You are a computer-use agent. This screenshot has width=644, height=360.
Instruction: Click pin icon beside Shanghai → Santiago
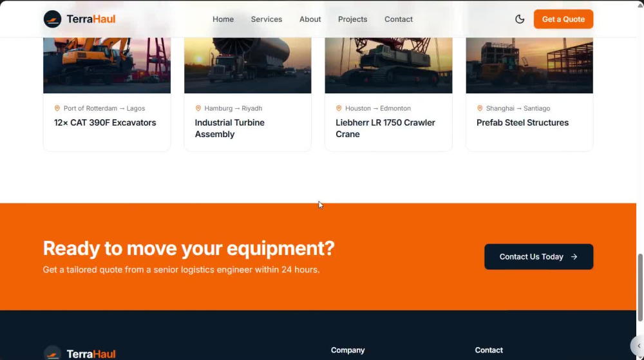(480, 108)
